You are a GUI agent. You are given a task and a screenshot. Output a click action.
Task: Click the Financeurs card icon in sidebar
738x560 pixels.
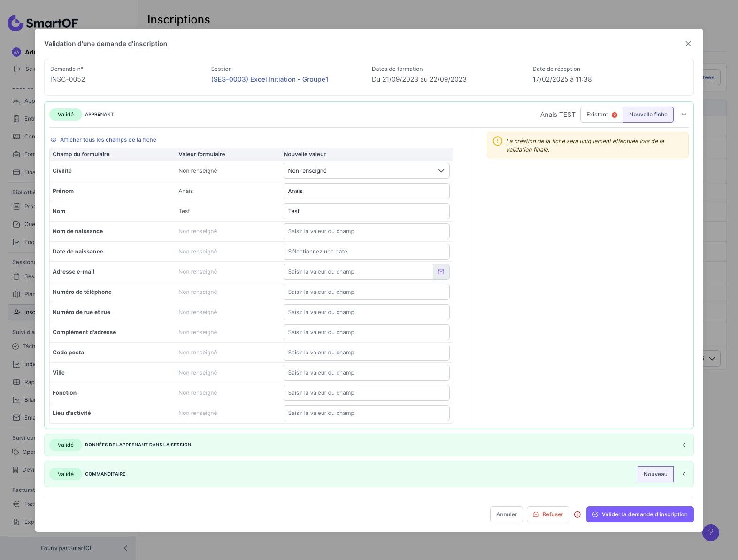[16, 172]
